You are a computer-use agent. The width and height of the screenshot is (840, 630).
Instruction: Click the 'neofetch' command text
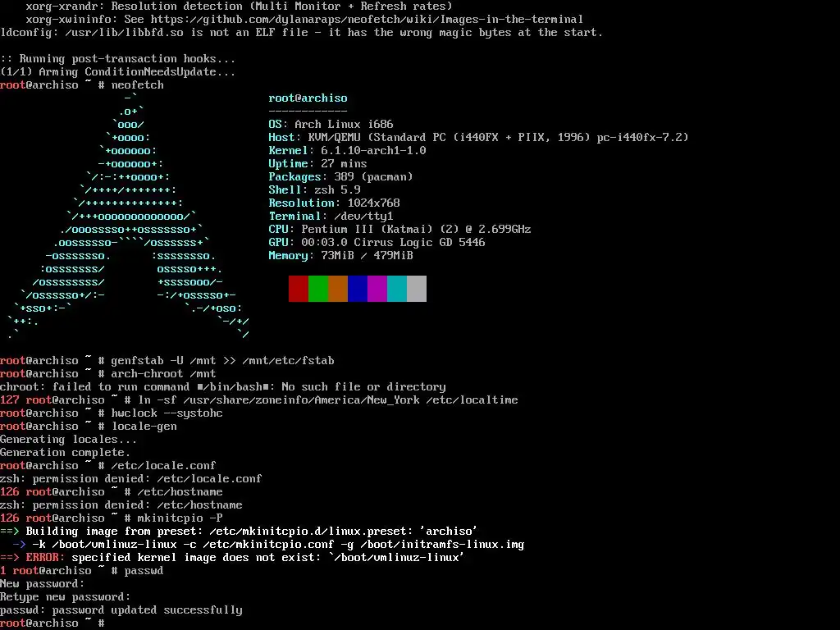tap(138, 85)
